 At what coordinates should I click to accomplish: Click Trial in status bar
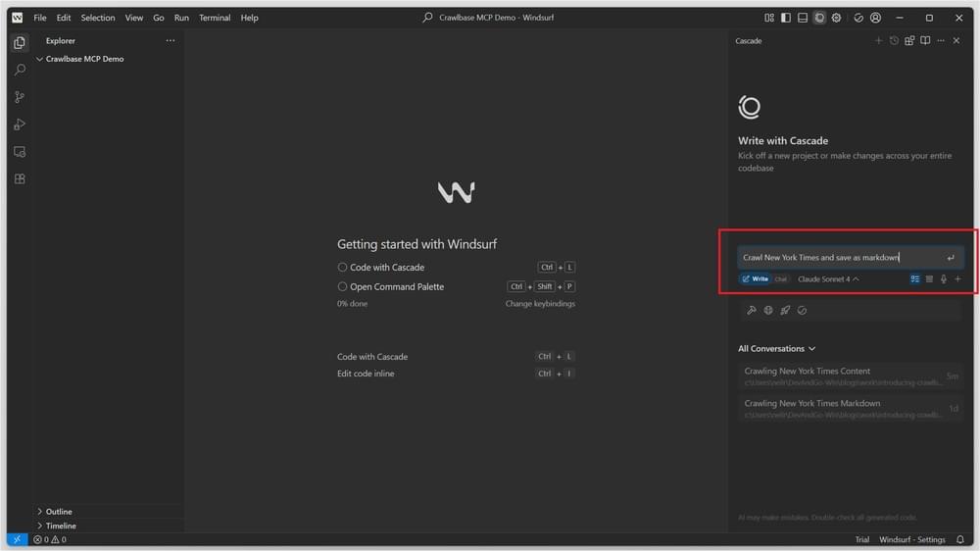coord(861,540)
